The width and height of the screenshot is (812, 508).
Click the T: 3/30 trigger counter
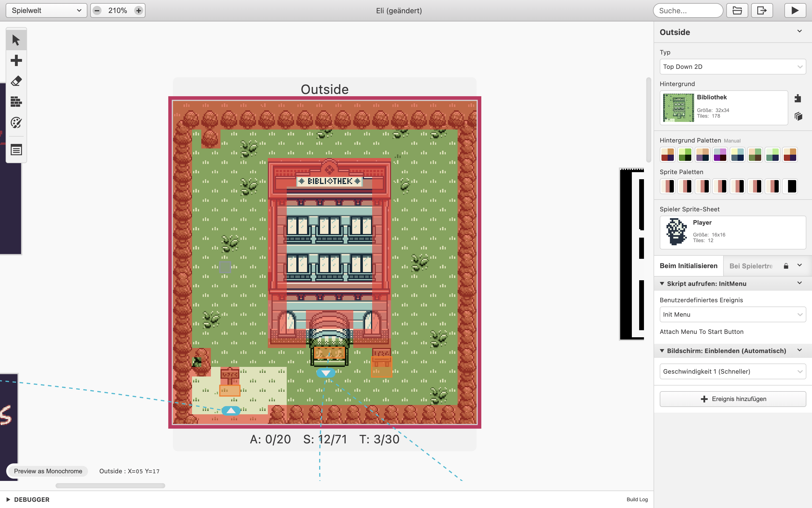[379, 439]
